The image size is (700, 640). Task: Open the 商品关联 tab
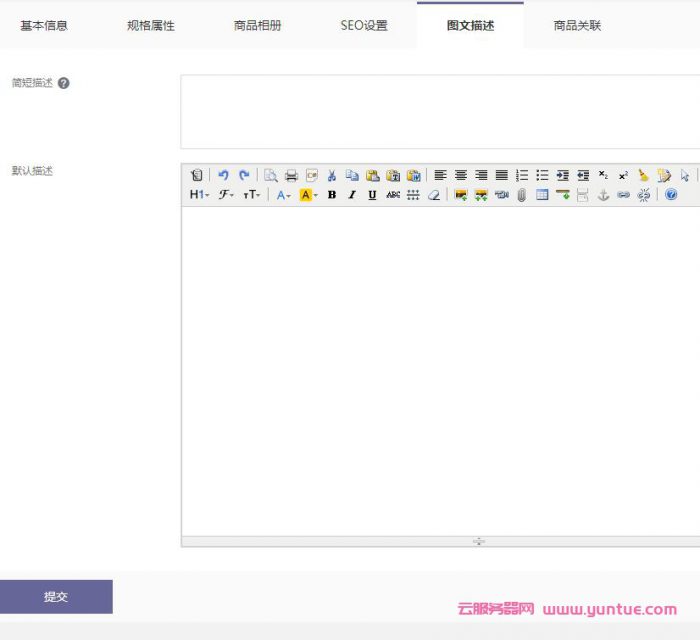(x=577, y=25)
